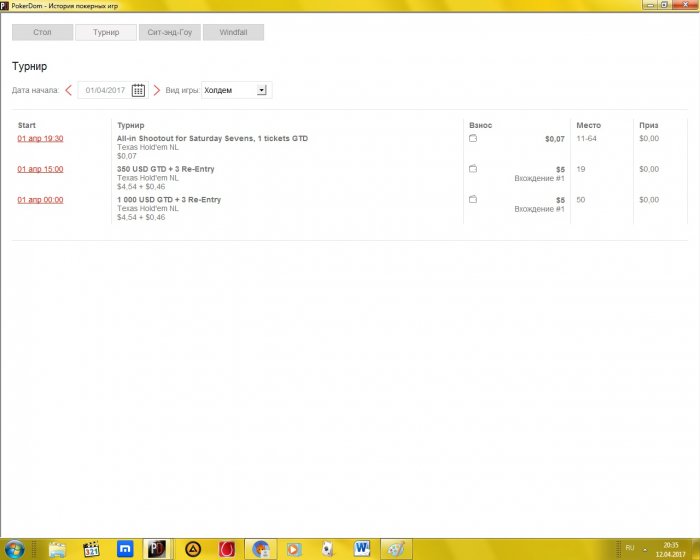
Task: Show hidden tray icons arrow
Action: click(x=645, y=550)
